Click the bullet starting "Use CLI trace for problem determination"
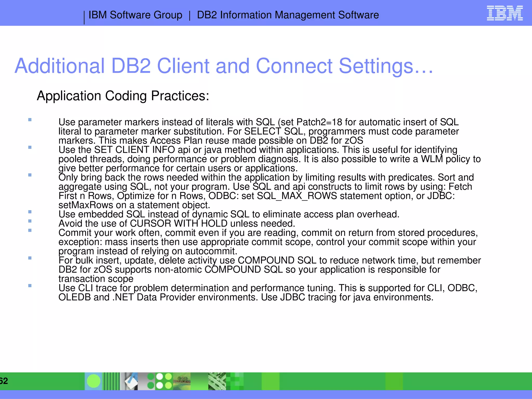The image size is (532, 399). [x=268, y=292]
